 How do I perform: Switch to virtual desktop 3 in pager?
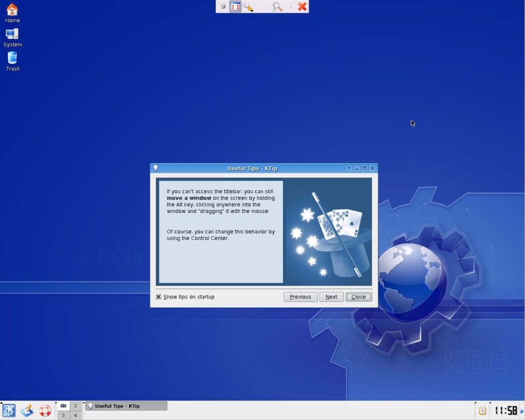(63, 415)
